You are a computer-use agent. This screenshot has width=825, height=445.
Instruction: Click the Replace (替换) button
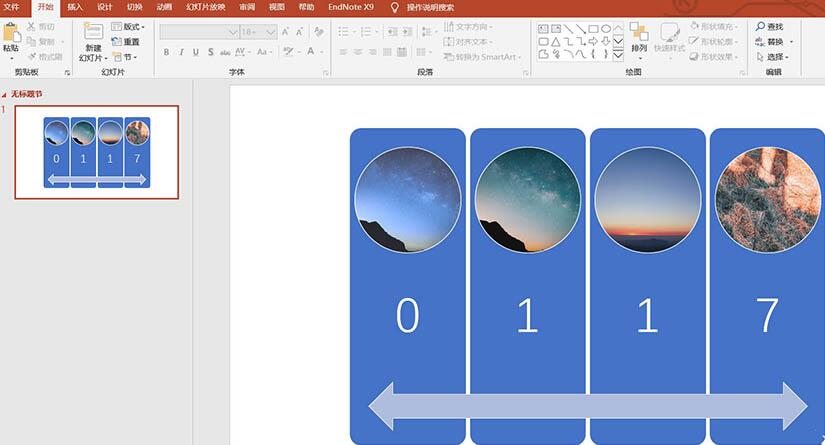774,42
